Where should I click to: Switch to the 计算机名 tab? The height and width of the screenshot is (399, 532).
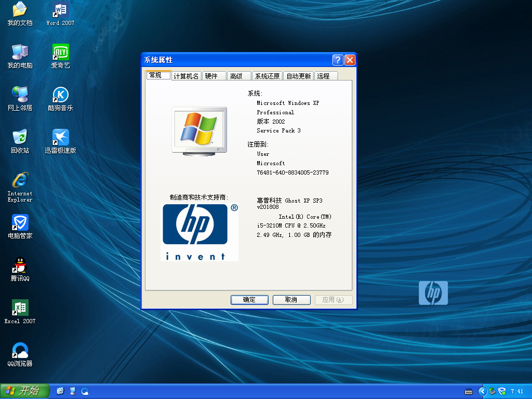tap(187, 76)
